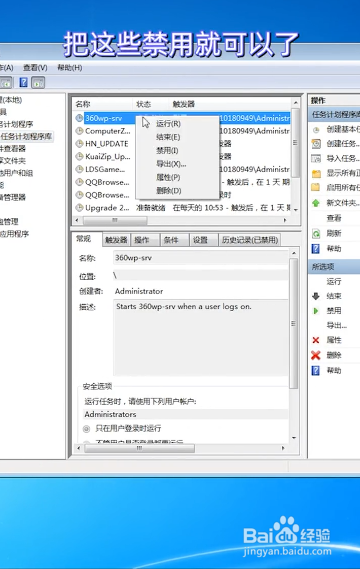Open the 查看(V) menu

pos(35,68)
